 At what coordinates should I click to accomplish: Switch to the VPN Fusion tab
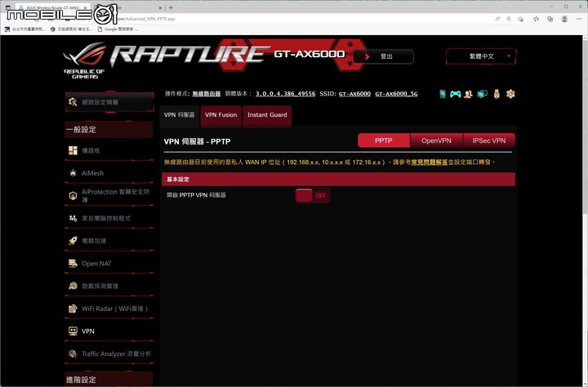[x=220, y=115]
